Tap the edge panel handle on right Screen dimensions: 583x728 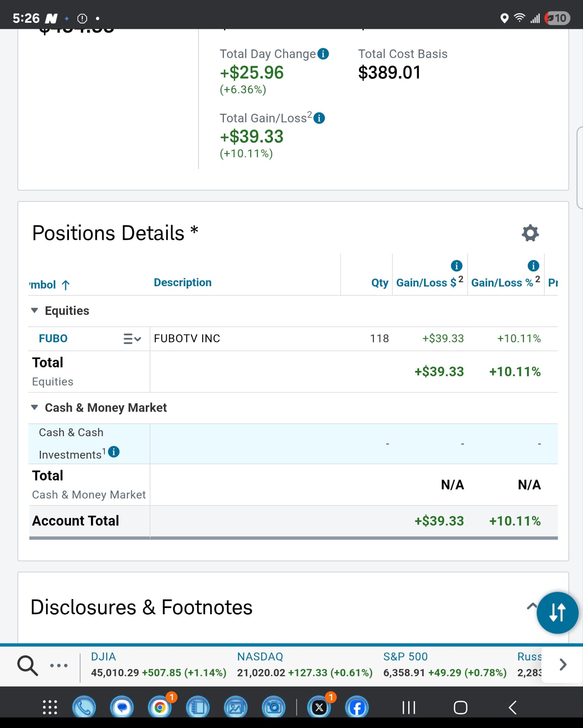[579, 167]
